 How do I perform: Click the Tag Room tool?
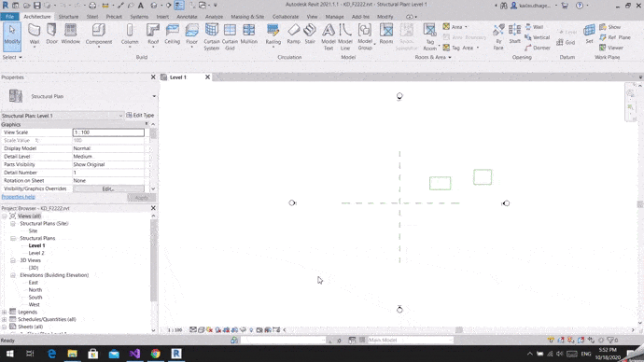429,37
